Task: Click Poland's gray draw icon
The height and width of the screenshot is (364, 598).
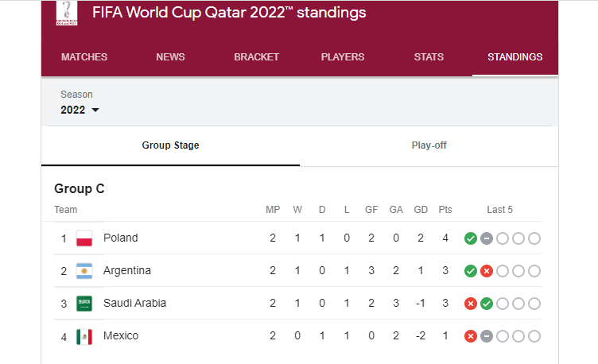Action: pyautogui.click(x=487, y=238)
